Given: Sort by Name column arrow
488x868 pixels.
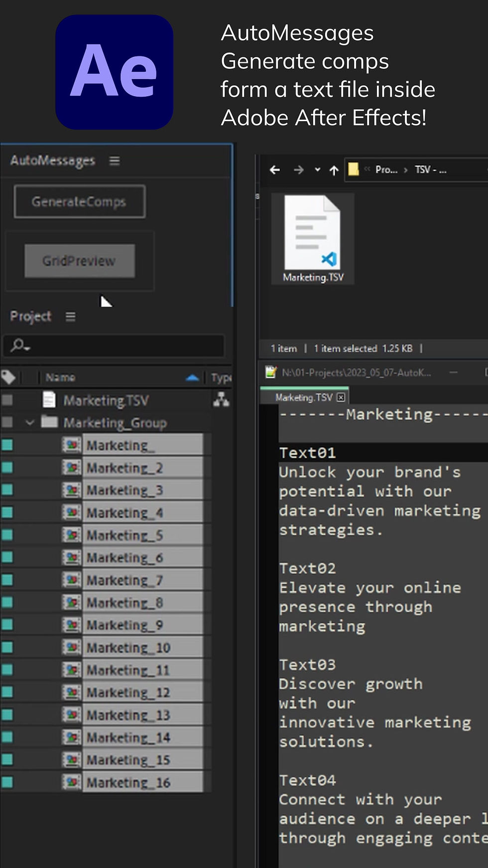Looking at the screenshot, I should pos(192,378).
